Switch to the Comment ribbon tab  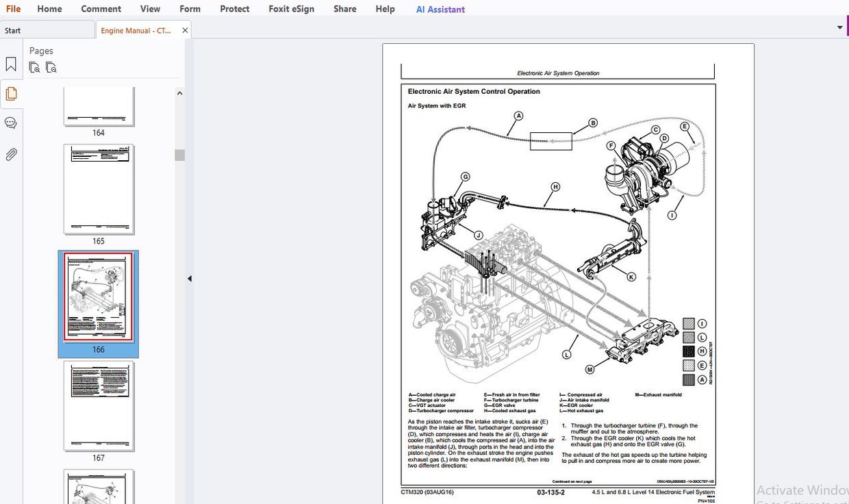coord(101,9)
